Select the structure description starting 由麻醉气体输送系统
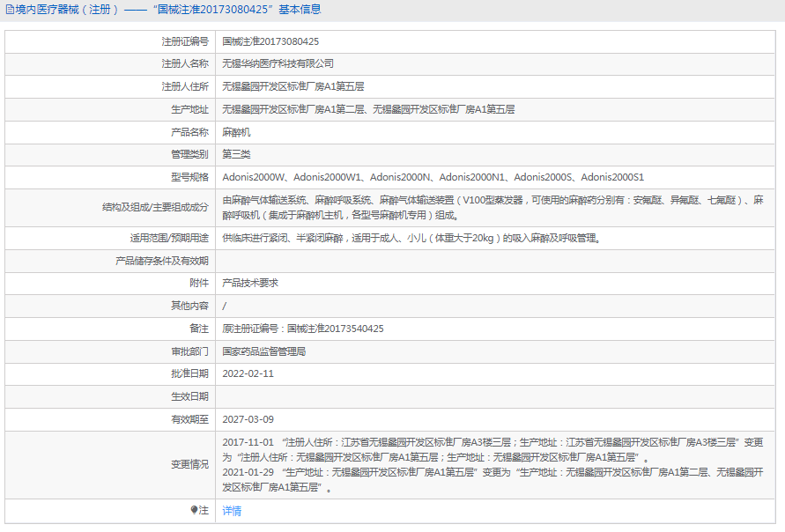 click(492, 208)
